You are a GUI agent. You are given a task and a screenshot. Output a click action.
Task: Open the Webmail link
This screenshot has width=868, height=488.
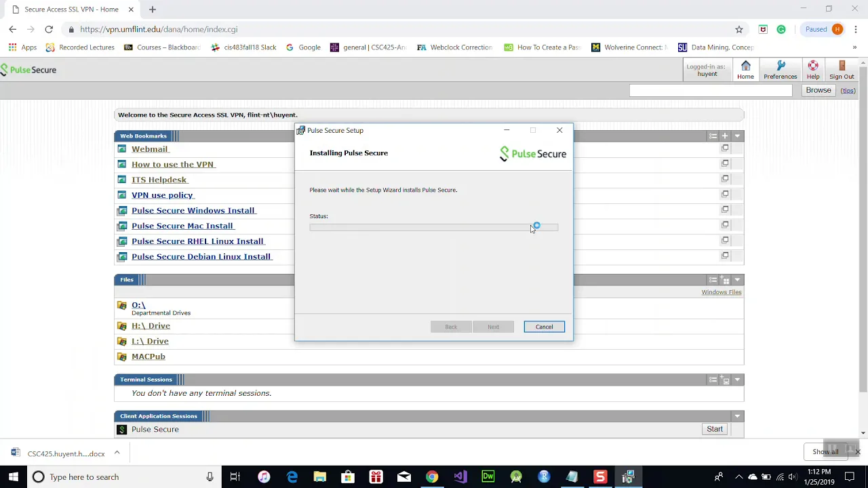(149, 148)
